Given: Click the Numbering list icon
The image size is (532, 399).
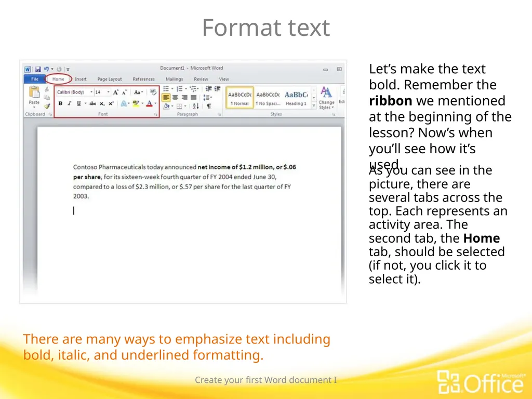Looking at the screenshot, I should tap(179, 89).
